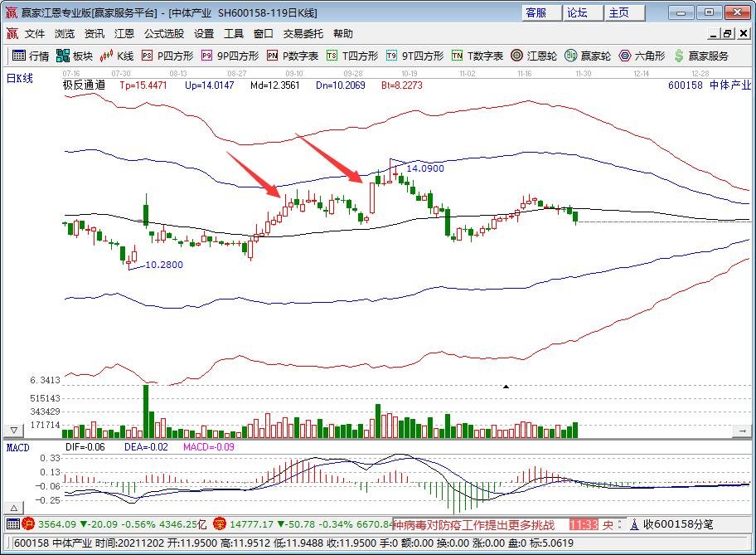
Task: Click the scrolling news ticker text
Action: click(474, 524)
